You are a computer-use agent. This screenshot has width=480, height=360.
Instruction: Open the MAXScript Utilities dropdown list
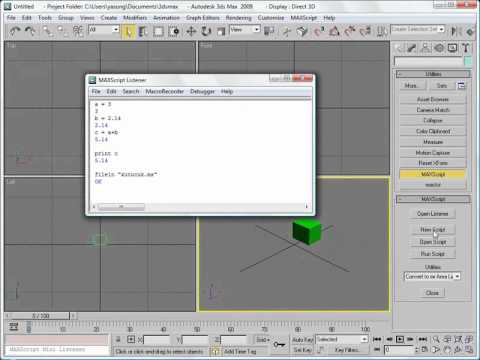point(432,277)
